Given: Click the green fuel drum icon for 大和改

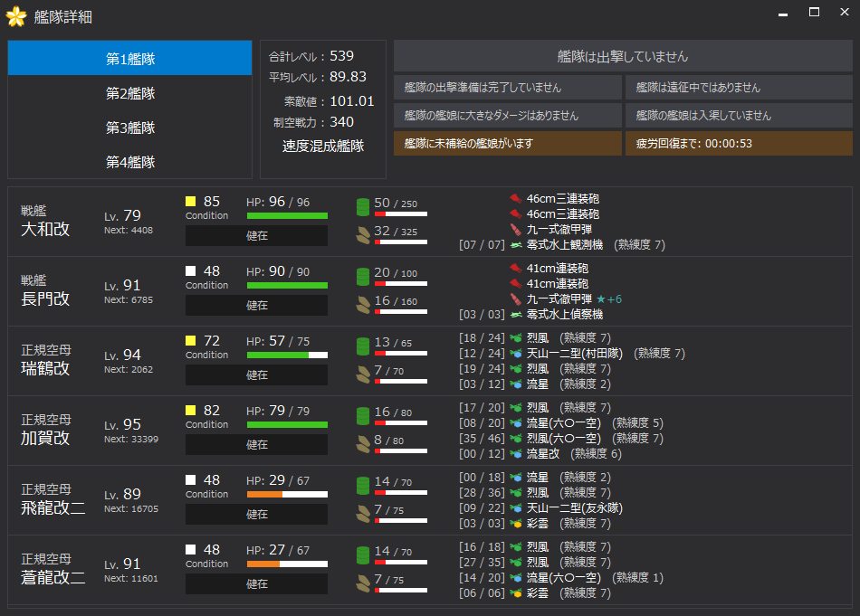Looking at the screenshot, I should pyautogui.click(x=362, y=206).
